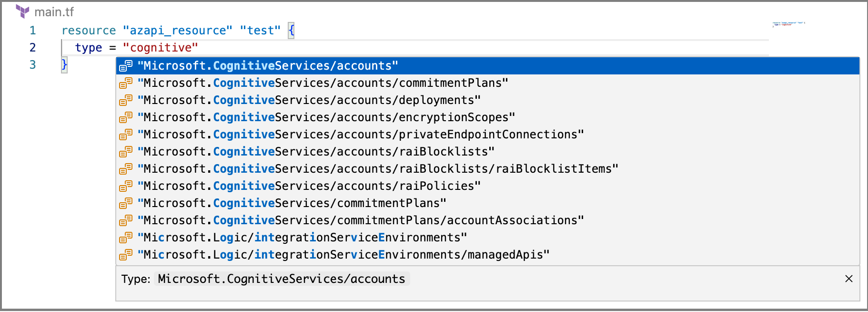Click the icon beside integrationServiceEnvironments/managedApis suggestion

pyautogui.click(x=126, y=255)
